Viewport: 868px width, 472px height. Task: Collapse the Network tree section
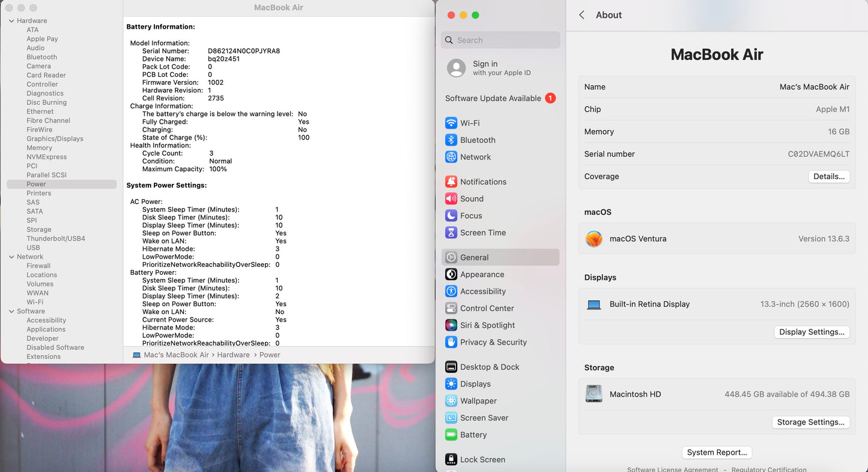click(x=11, y=257)
